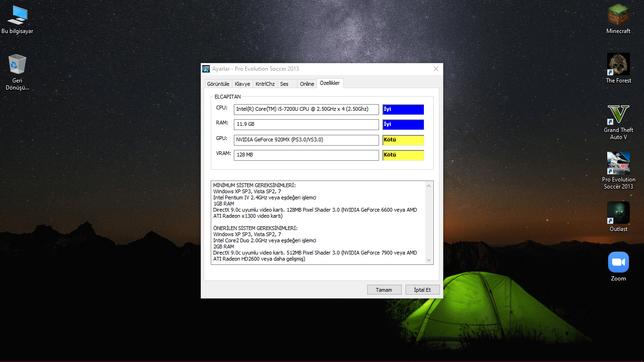Click the blue İyi indicator for CPU
The height and width of the screenshot is (362, 644).
pyautogui.click(x=403, y=109)
